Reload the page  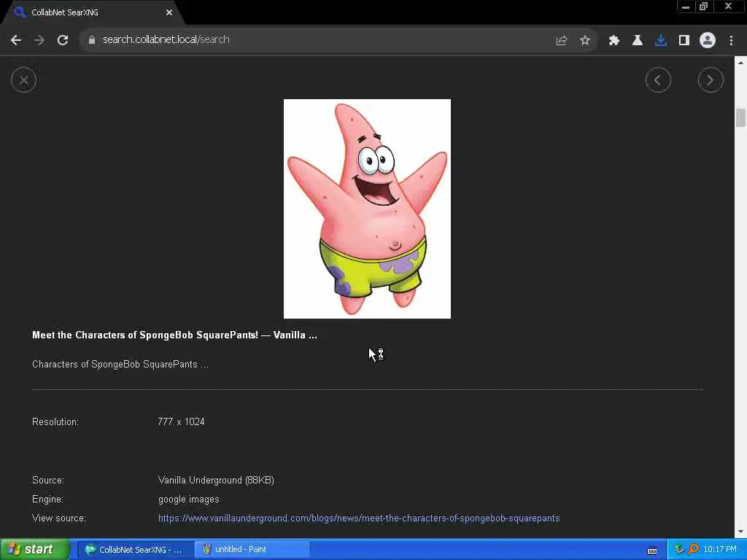point(63,40)
